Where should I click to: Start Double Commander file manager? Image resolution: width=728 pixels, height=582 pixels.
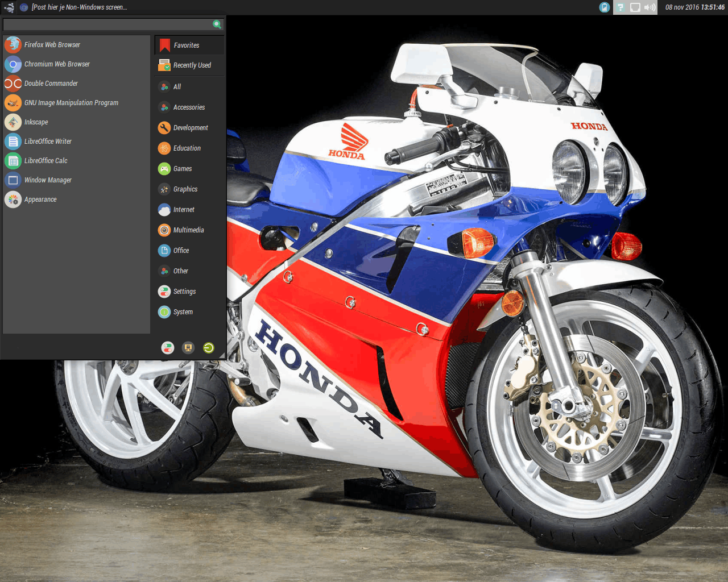click(76, 84)
